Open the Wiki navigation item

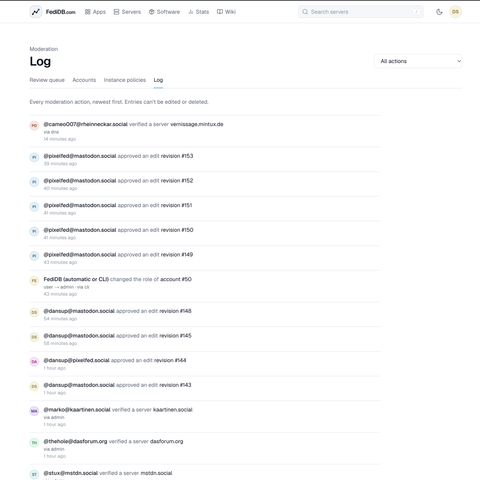(x=226, y=12)
